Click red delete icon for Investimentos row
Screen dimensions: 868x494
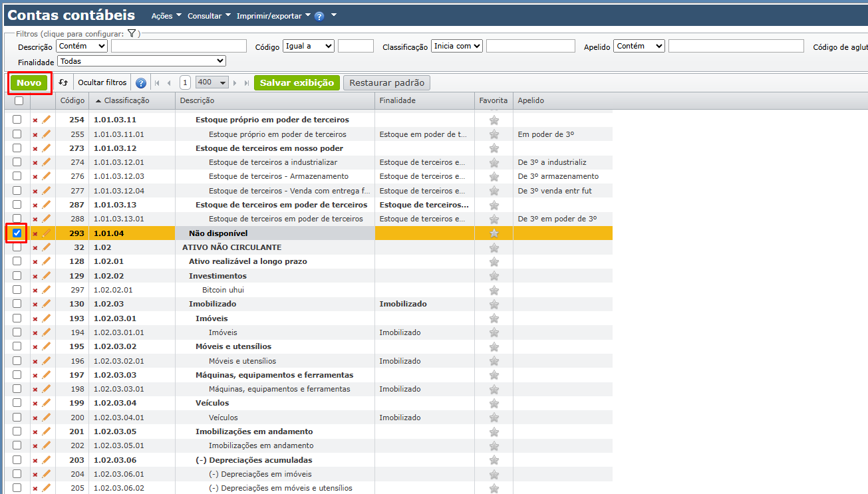[x=35, y=276]
